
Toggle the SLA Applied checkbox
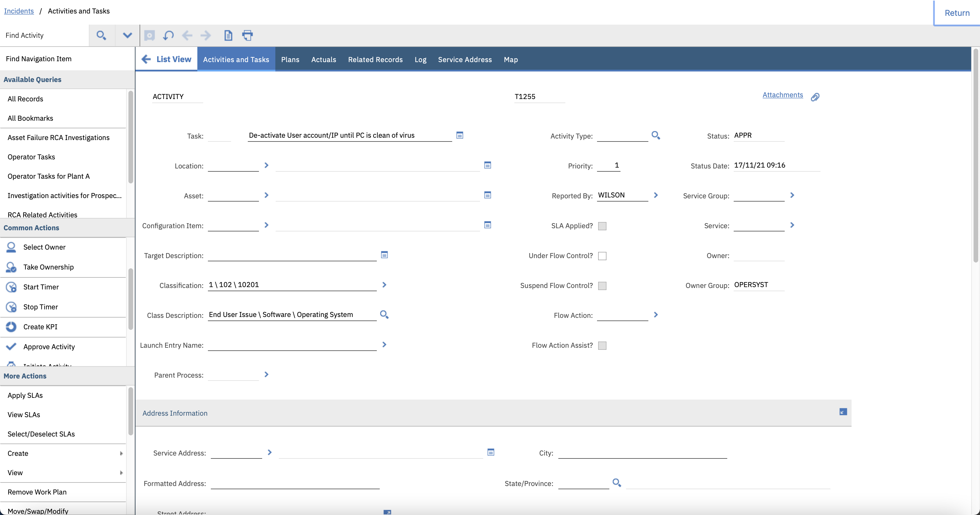pos(602,226)
